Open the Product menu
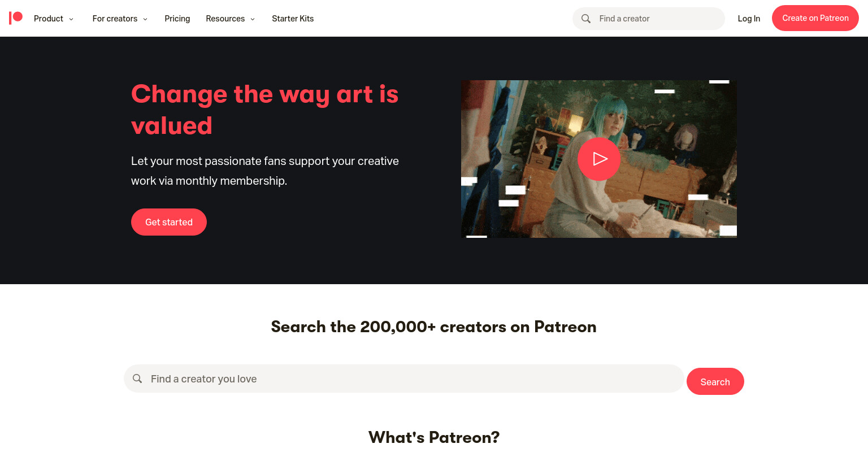 [x=49, y=19]
